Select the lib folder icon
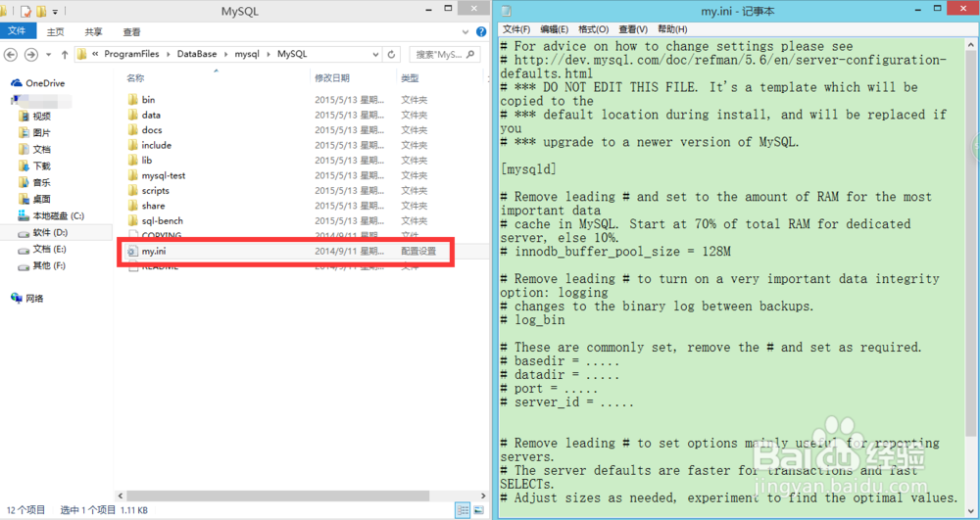The image size is (980, 520). (132, 161)
